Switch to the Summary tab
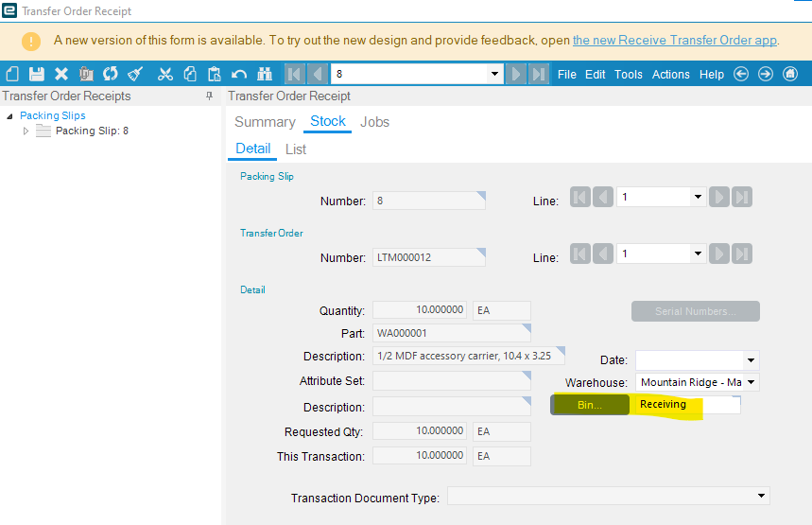This screenshot has width=812, height=525. (265, 122)
